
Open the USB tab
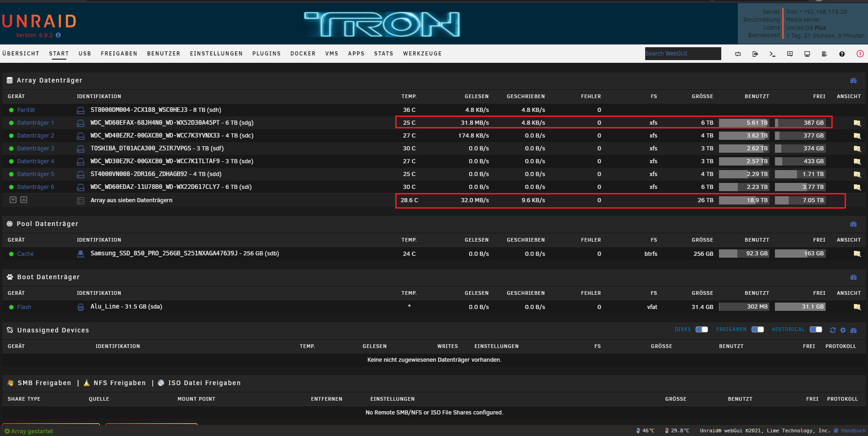tap(85, 54)
